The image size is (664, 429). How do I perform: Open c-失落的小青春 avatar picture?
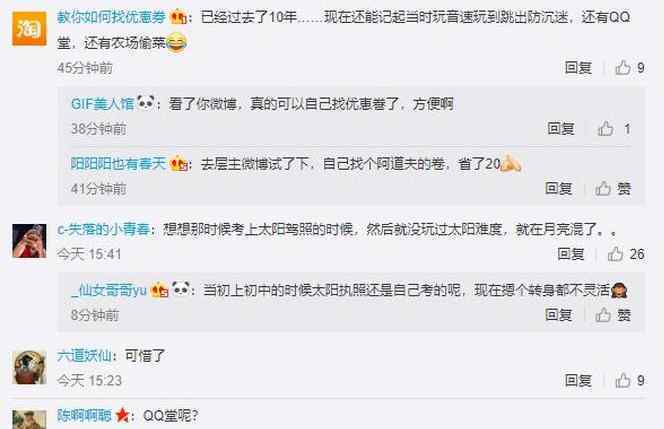pyautogui.click(x=29, y=241)
